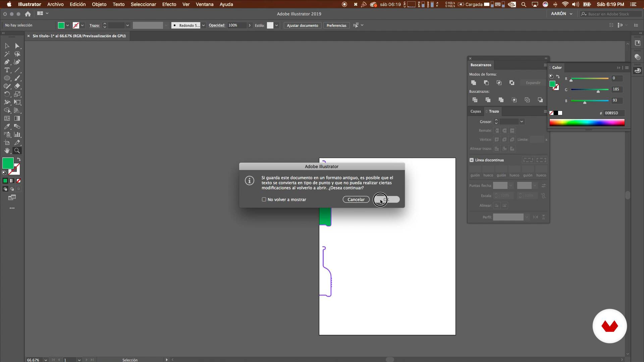
Task: Open the Redondo 5 brush dropdown
Action: (x=203, y=25)
